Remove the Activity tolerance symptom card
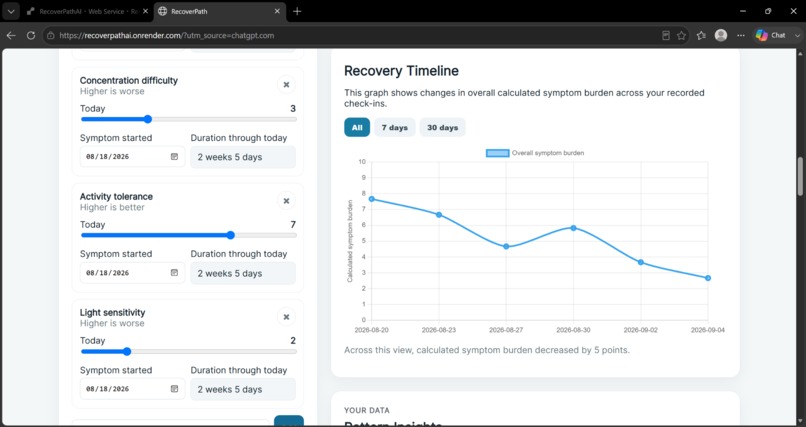The image size is (806, 427). (286, 201)
